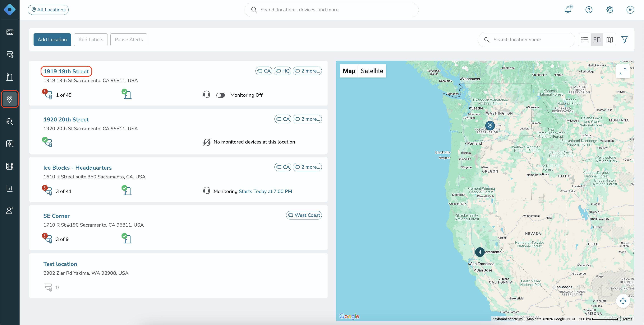The height and width of the screenshot is (325, 644).
Task: Open the EN user avatar menu
Action: tap(630, 10)
